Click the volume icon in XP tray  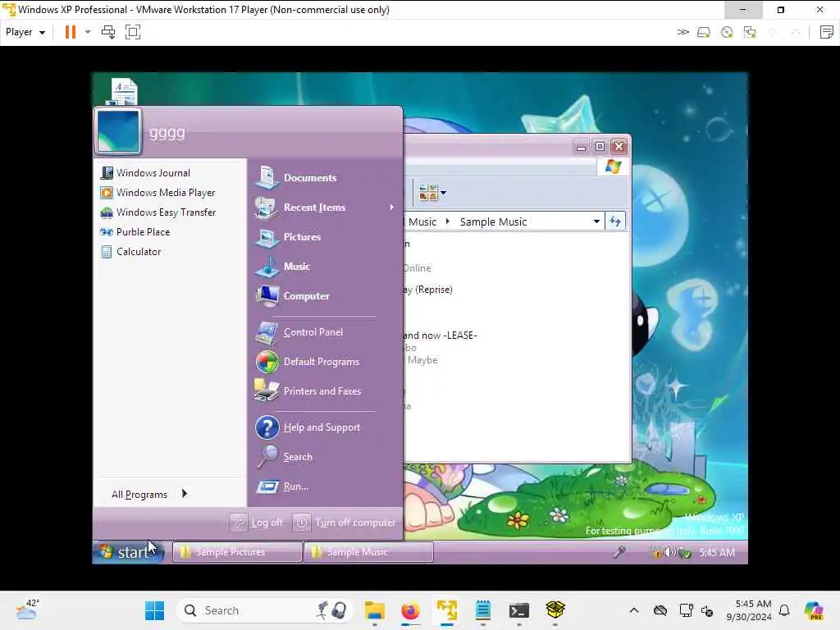tap(669, 552)
